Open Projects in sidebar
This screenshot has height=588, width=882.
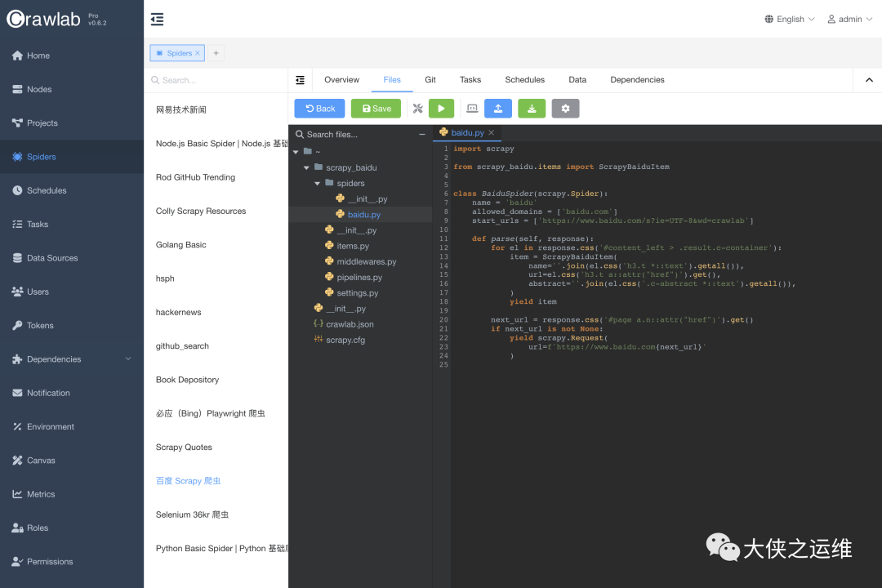[x=71, y=123]
